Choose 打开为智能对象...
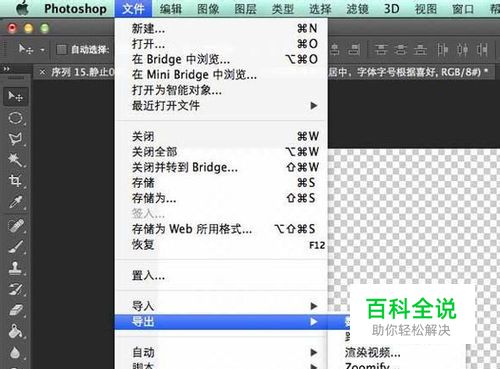 [x=221, y=90]
